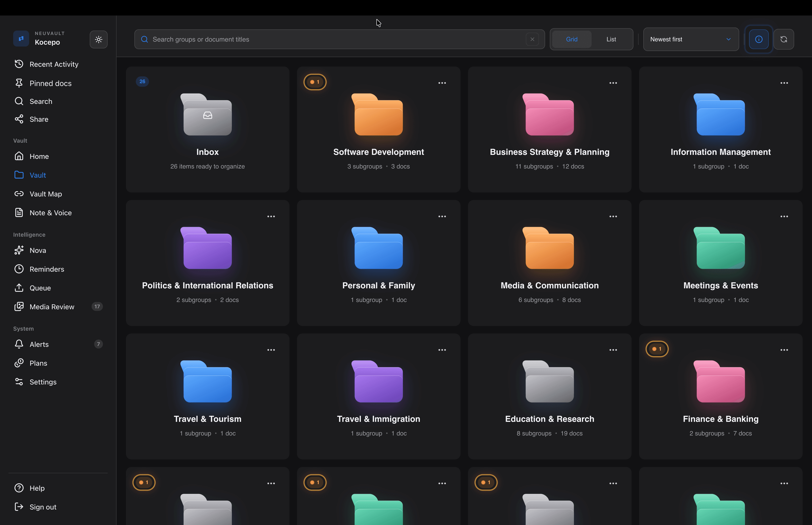Open the Newest first sort dropdown
812x525 pixels.
tap(691, 39)
